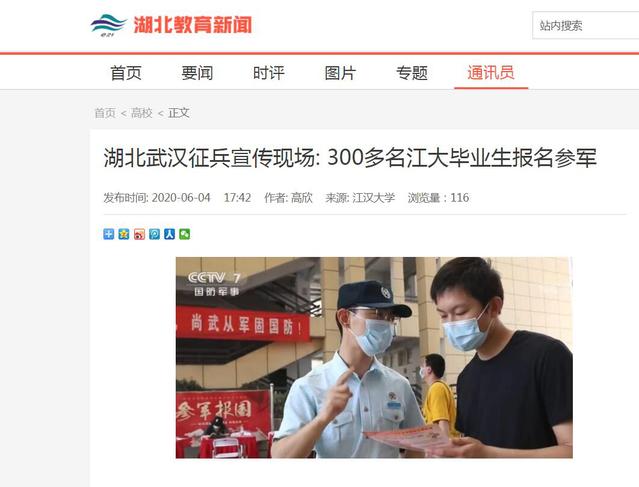The width and height of the screenshot is (639, 487).
Task: Switch to the 专题 tab
Action: 412,73
